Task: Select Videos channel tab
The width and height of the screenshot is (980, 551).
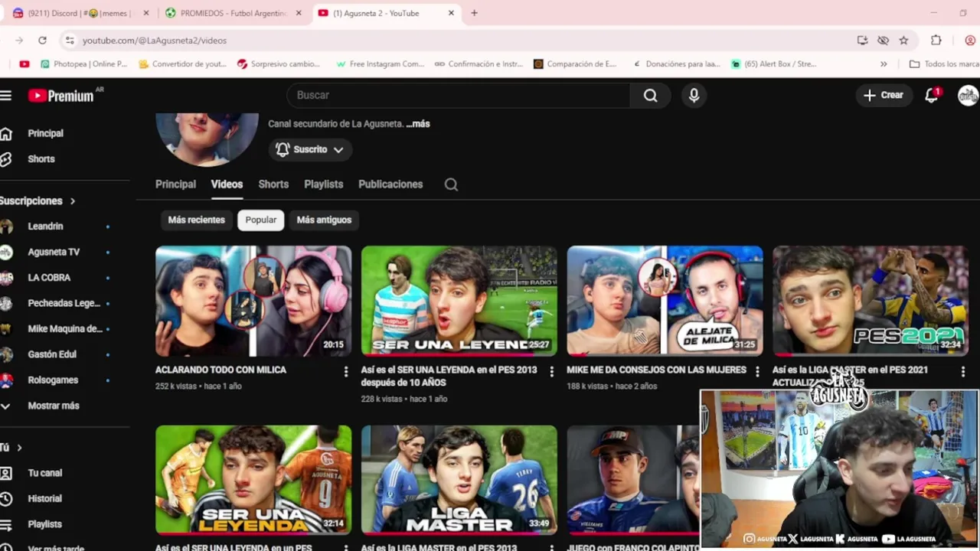Action: [x=227, y=184]
